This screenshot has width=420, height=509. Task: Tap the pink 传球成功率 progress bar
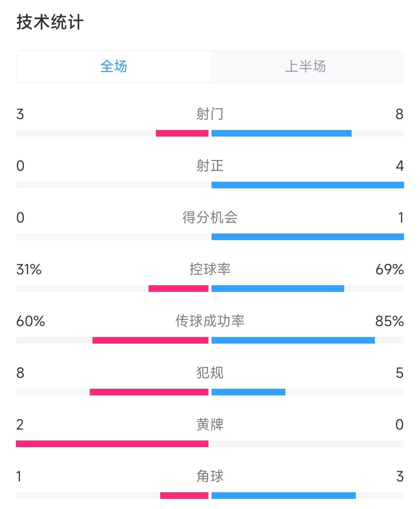pyautogui.click(x=150, y=341)
